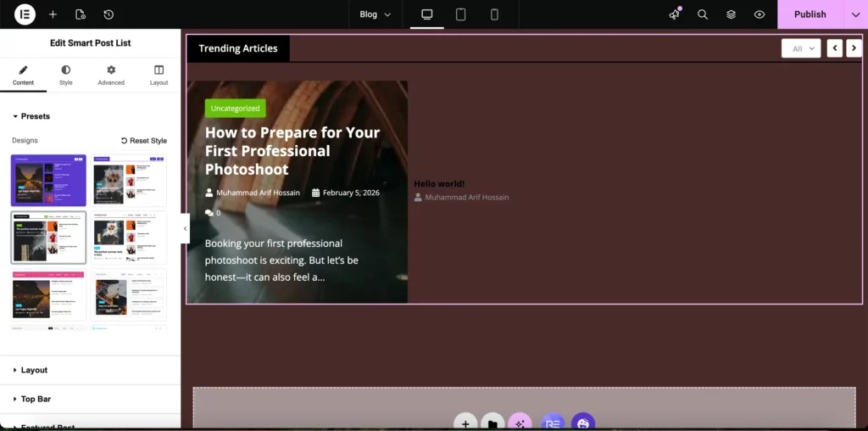The height and width of the screenshot is (431, 868).
Task: Open Publish options dropdown arrow
Action: [x=856, y=14]
